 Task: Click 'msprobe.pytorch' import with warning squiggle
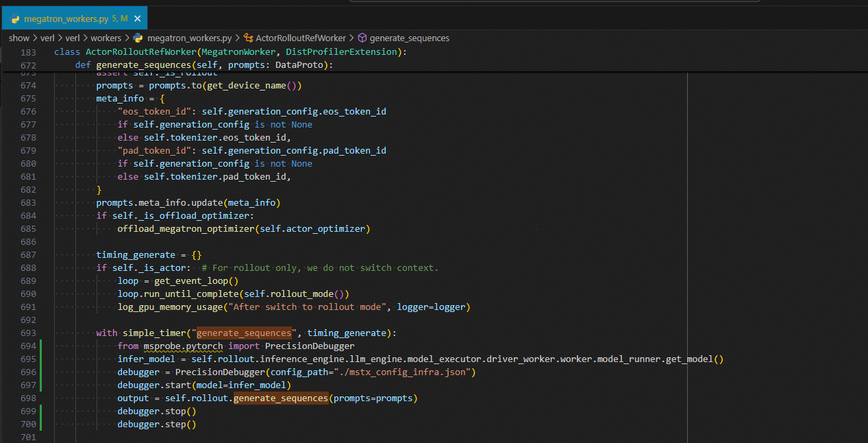(183, 346)
